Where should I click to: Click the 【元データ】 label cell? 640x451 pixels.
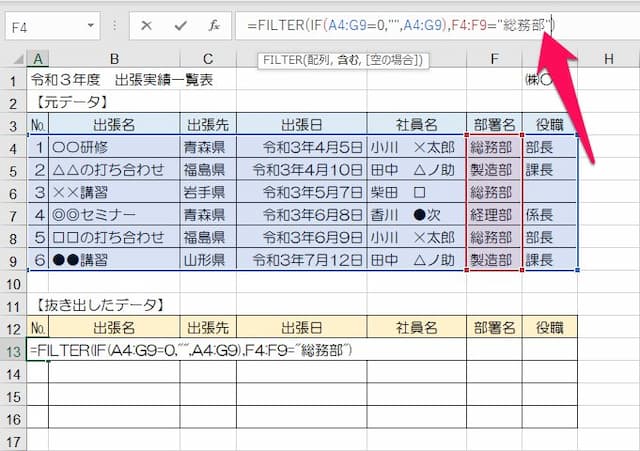pos(70,102)
